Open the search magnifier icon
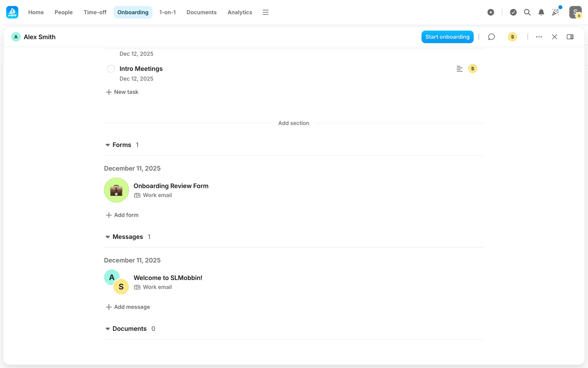Screen dimensions: 588x368 pyautogui.click(x=527, y=12)
